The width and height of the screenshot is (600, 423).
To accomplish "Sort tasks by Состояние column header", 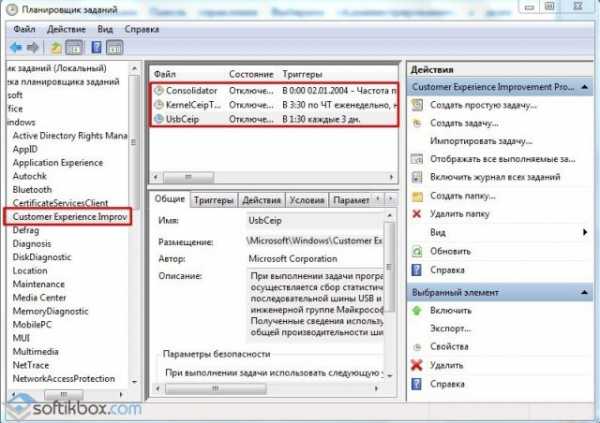I will pos(251,74).
